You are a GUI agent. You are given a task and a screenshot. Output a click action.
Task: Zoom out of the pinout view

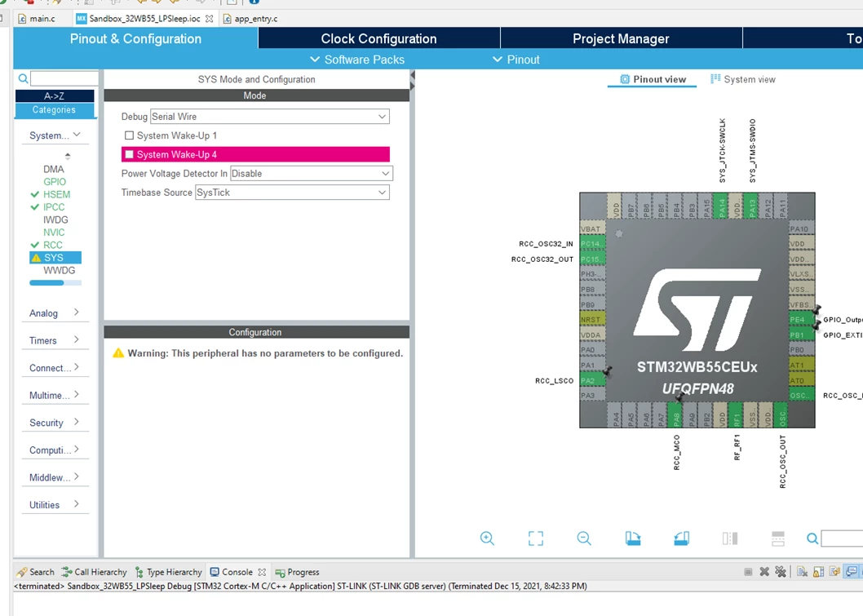point(584,538)
